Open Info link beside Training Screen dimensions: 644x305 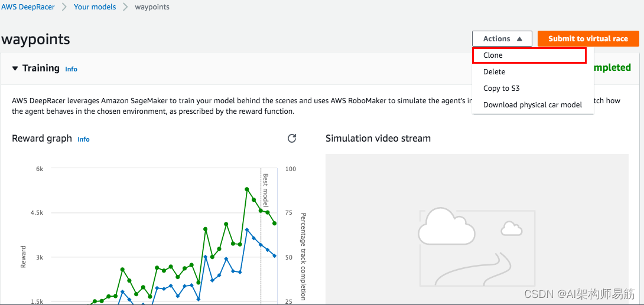pyautogui.click(x=71, y=69)
